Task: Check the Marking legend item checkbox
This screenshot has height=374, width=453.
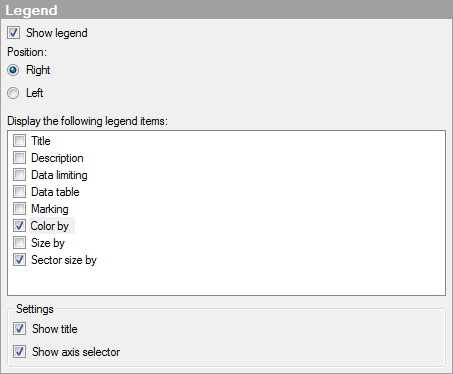Action: [19, 208]
